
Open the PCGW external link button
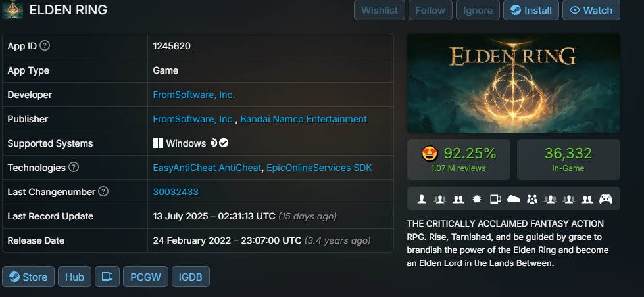coord(145,277)
